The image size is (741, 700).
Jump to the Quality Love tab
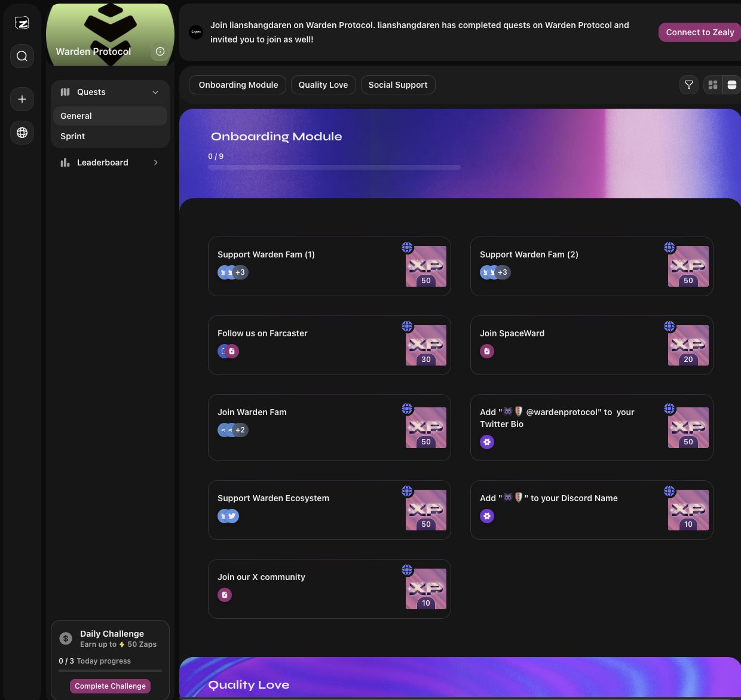(323, 85)
